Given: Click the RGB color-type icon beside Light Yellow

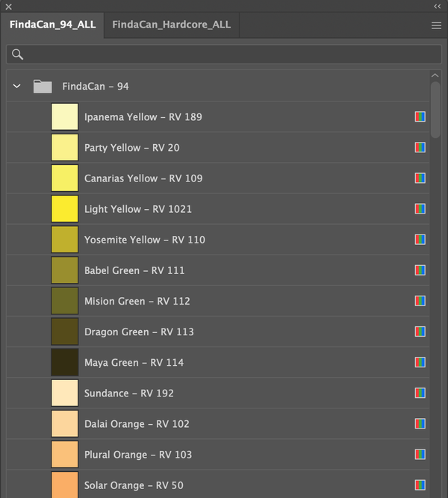Looking at the screenshot, I should click(420, 209).
